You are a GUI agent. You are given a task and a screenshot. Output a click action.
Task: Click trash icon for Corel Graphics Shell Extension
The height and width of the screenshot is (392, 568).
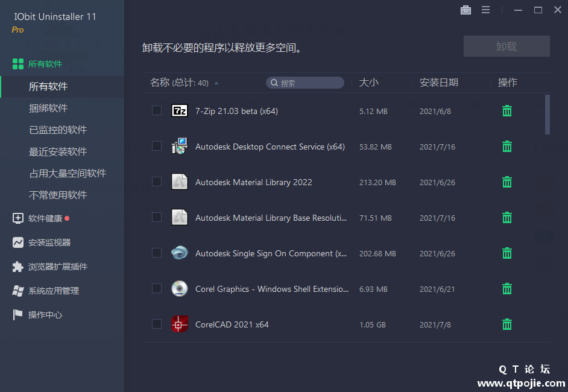point(506,289)
